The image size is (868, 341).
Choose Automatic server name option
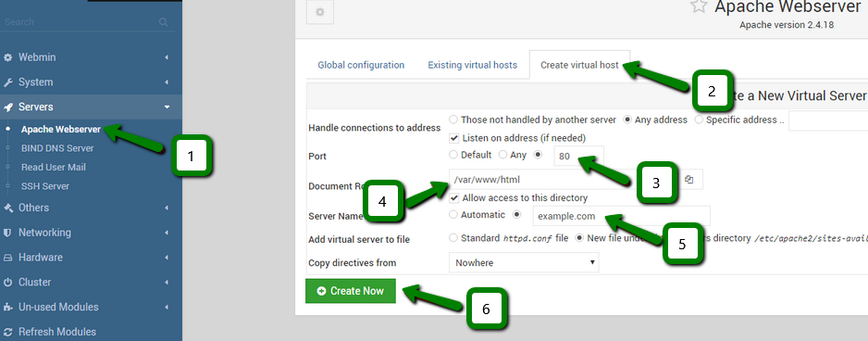[453, 214]
